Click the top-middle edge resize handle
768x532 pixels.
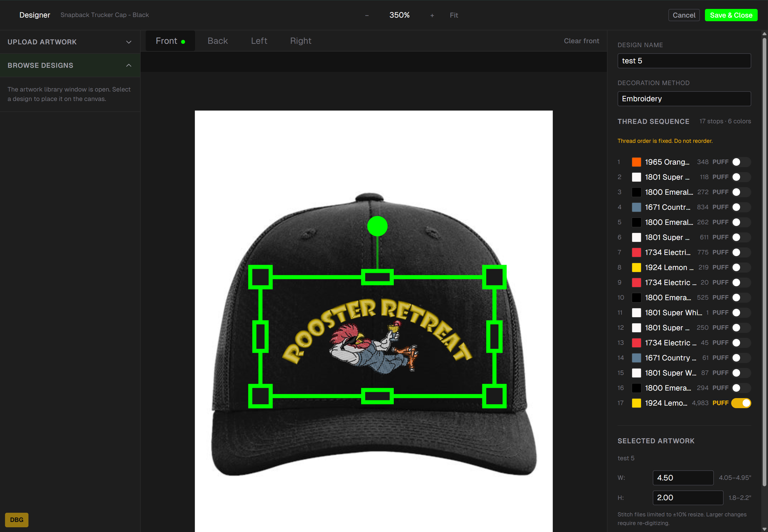point(377,277)
